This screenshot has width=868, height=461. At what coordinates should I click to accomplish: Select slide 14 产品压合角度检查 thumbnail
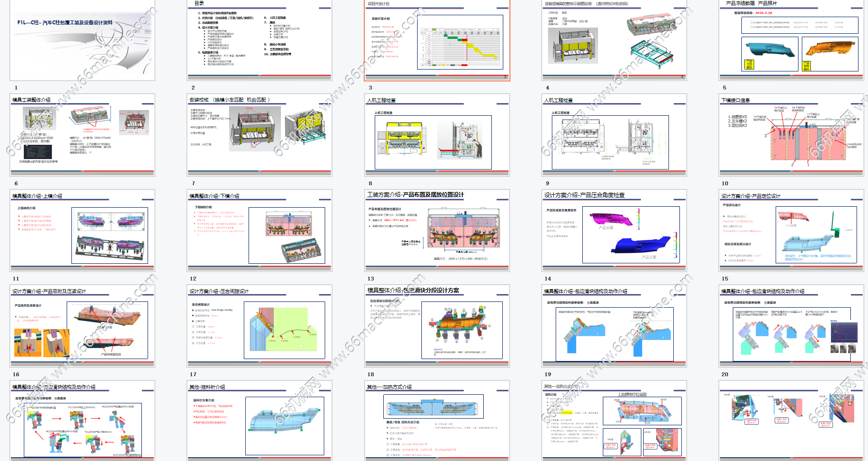click(x=614, y=230)
